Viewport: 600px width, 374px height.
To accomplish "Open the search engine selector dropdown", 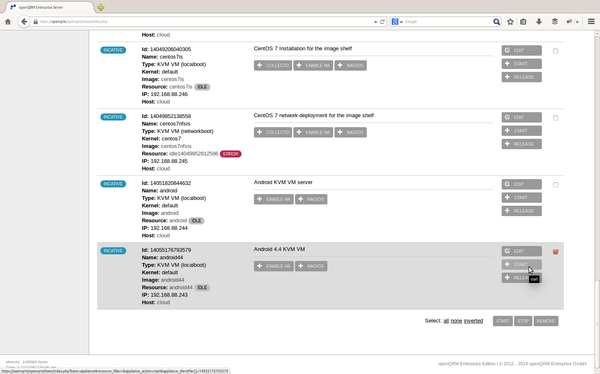I will (397, 22).
